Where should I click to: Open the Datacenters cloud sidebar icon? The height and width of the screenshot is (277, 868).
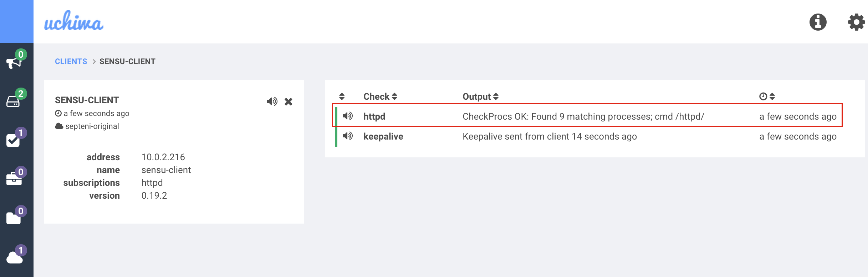coord(14,257)
